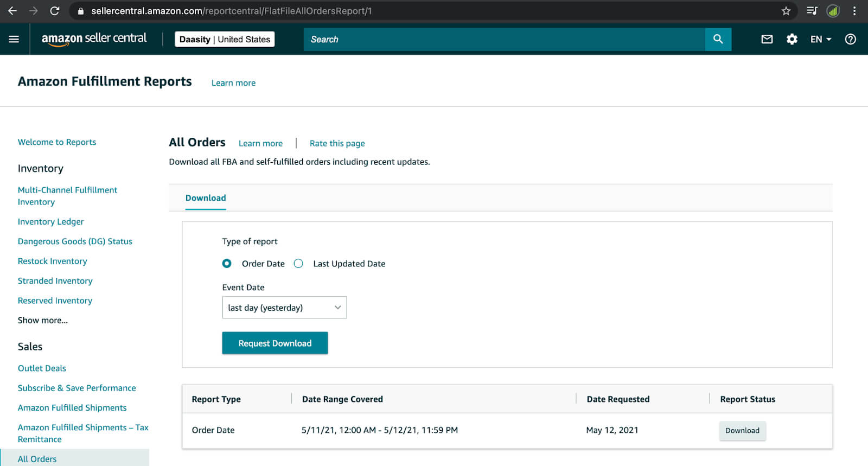
Task: Click Learn more beside Amazon Fulfillment Reports
Action: click(x=233, y=83)
